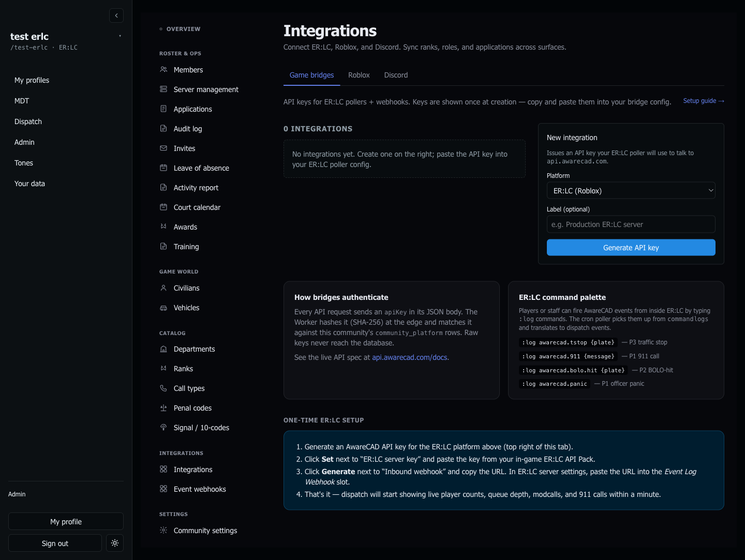Open Dispatch in the sidebar

point(28,122)
